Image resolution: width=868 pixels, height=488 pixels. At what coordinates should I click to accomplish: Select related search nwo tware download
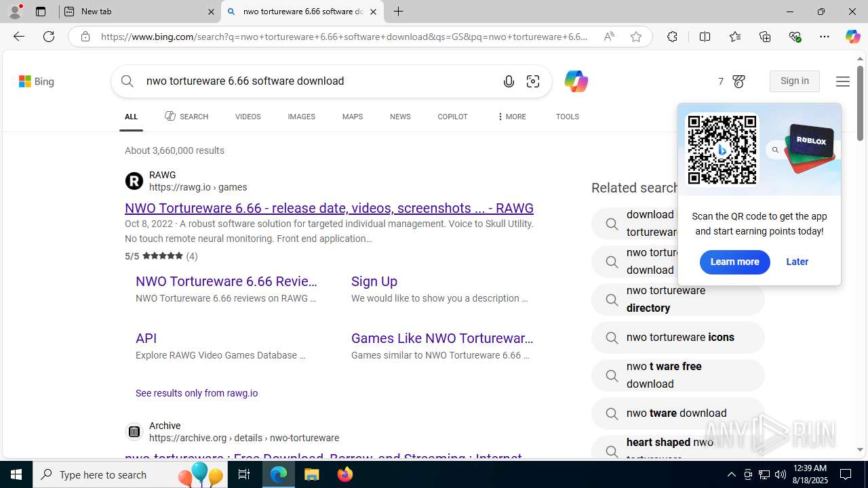coord(677,413)
